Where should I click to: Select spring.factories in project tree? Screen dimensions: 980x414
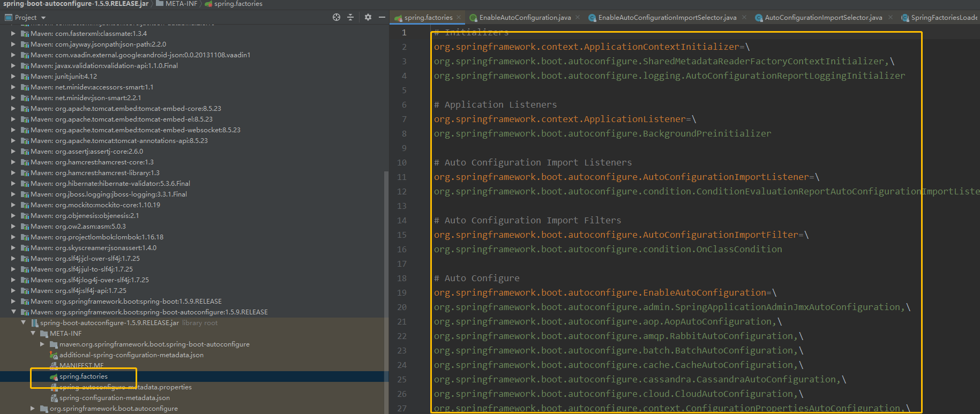(83, 377)
